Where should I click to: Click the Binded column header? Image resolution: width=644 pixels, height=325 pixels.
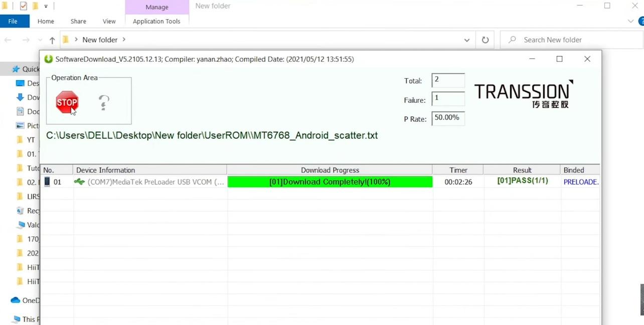point(580,170)
